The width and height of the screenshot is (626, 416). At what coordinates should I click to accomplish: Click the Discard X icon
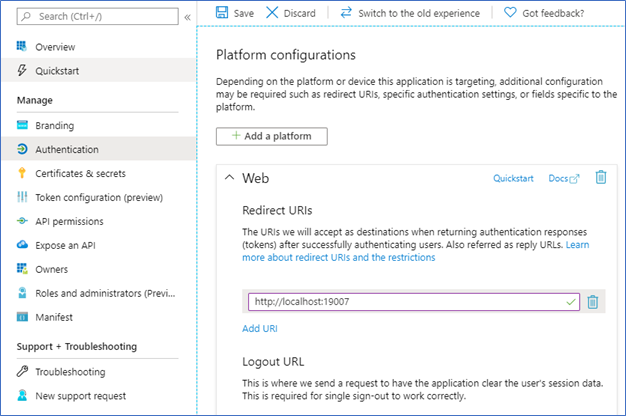click(x=272, y=13)
